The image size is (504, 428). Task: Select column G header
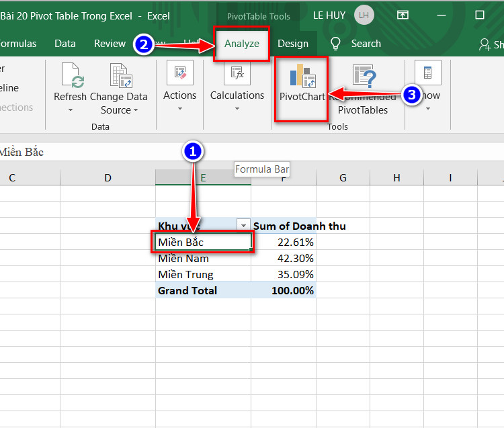pyautogui.click(x=343, y=177)
